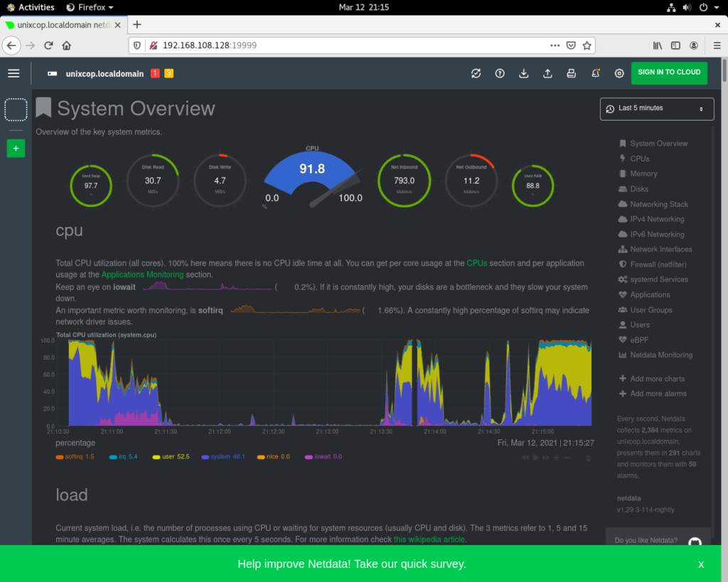This screenshot has height=582, width=728.
Task: Click the Netdata update check icon
Action: tap(476, 73)
